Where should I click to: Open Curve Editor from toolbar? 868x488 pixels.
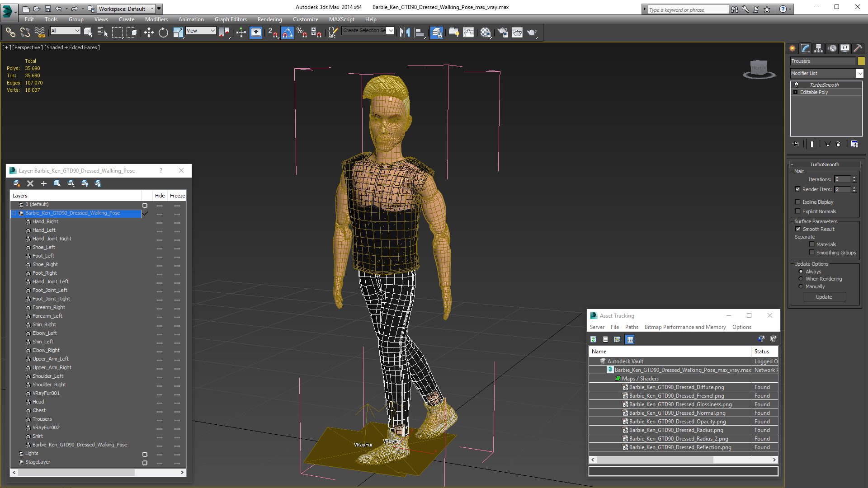coord(469,32)
